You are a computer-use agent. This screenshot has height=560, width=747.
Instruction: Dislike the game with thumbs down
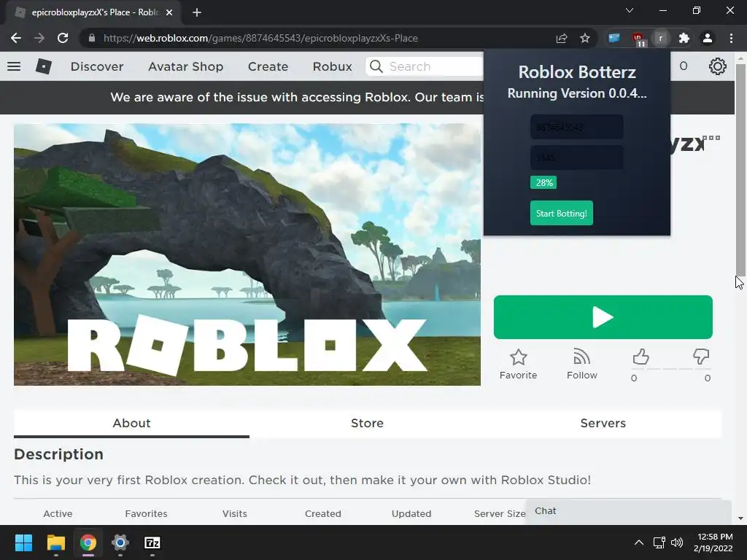[x=701, y=357]
